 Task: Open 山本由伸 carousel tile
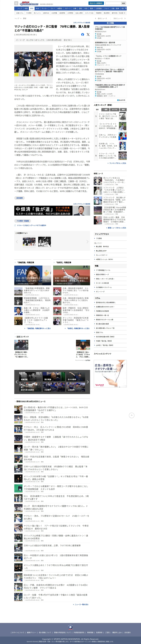[76, 387]
